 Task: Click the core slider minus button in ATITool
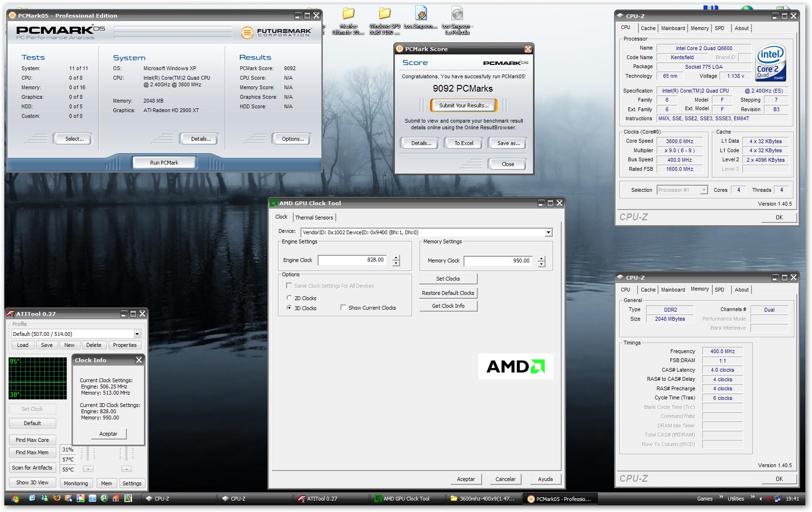88,469
